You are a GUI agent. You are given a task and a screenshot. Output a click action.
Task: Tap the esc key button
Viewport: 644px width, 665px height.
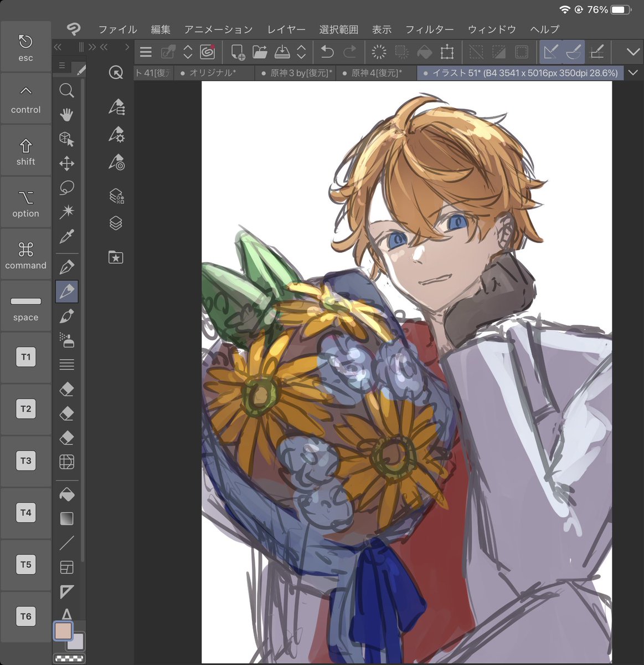click(26, 47)
